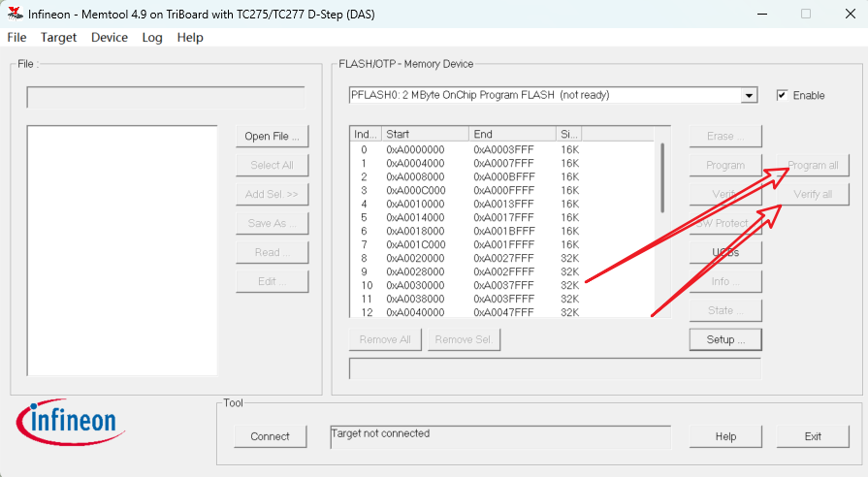Click the Edit button

pyautogui.click(x=272, y=282)
